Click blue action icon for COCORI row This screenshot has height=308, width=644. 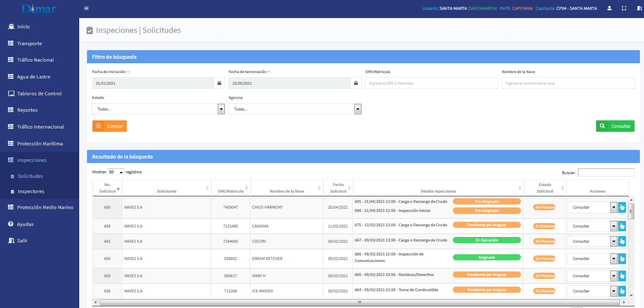[622, 241]
